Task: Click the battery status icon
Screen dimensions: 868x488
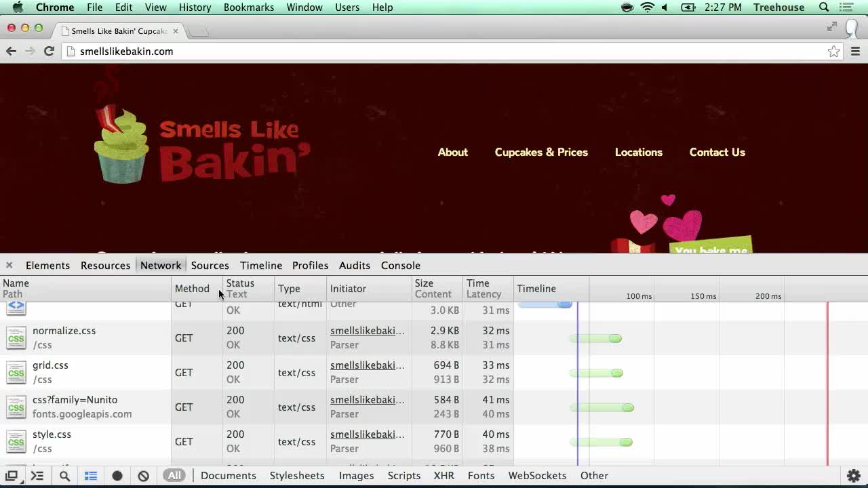Action: (688, 7)
